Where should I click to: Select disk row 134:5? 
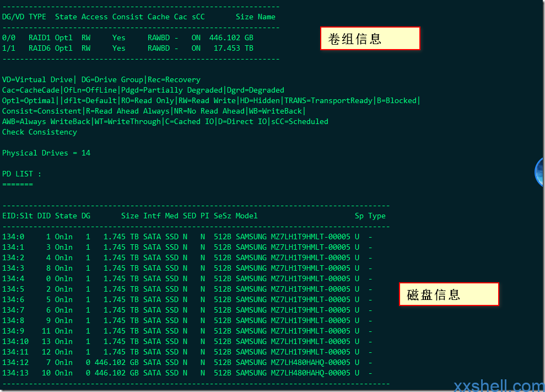coord(187,289)
